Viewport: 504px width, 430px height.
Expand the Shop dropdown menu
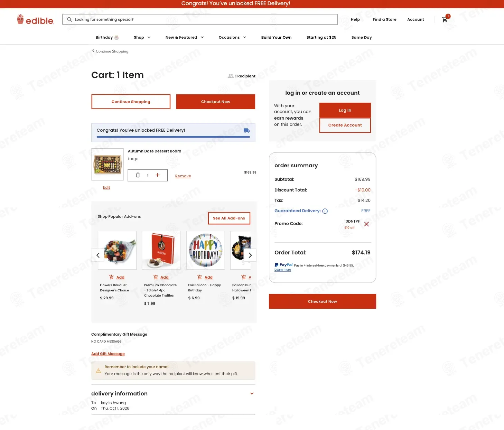click(142, 37)
